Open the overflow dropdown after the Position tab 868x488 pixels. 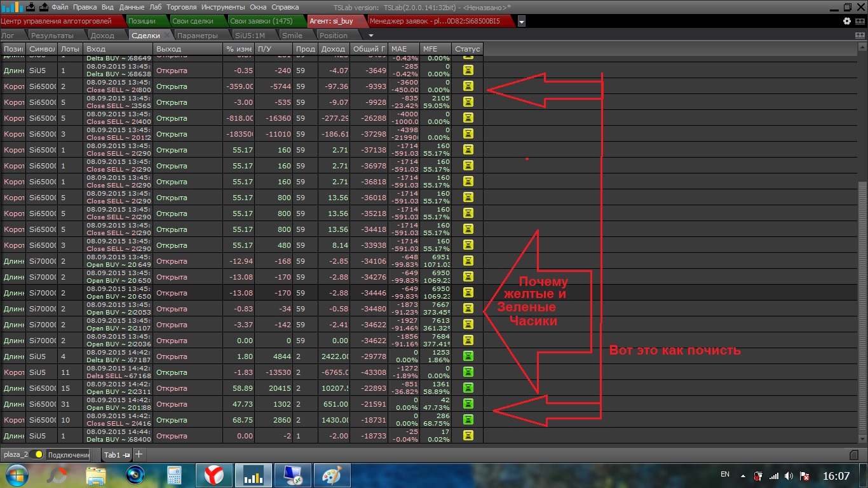click(x=371, y=36)
